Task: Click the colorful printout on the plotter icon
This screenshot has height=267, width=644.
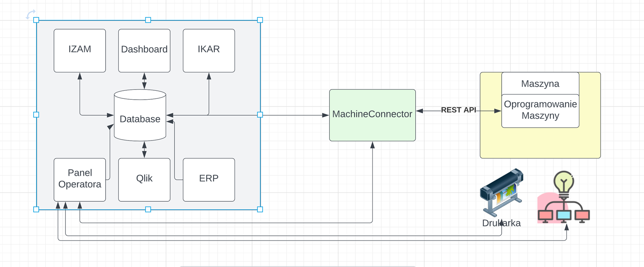Action: (507, 194)
